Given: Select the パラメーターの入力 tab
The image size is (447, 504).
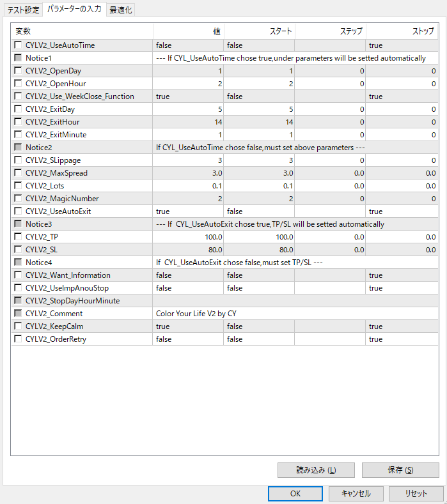Looking at the screenshot, I should (x=74, y=9).
